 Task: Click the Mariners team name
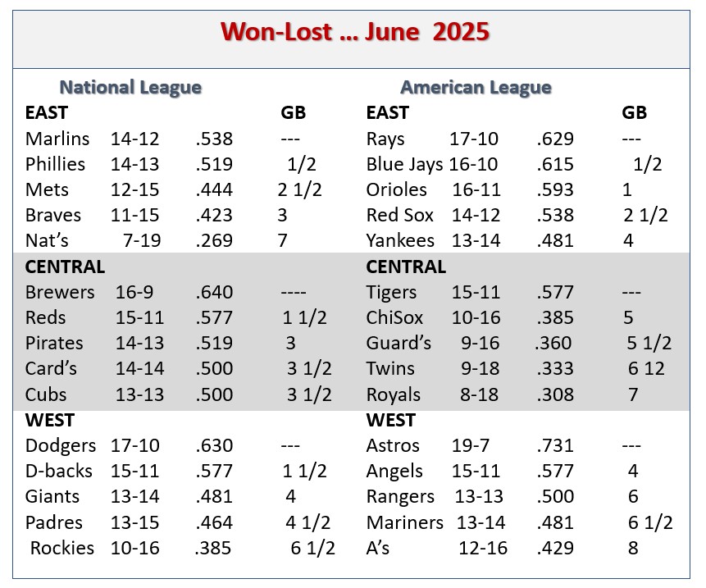404,522
